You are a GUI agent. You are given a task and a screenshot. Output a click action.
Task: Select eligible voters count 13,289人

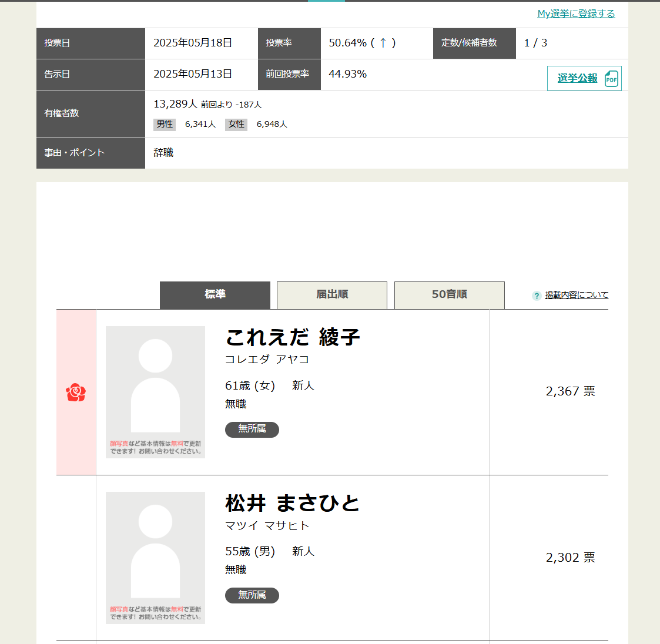click(x=176, y=104)
